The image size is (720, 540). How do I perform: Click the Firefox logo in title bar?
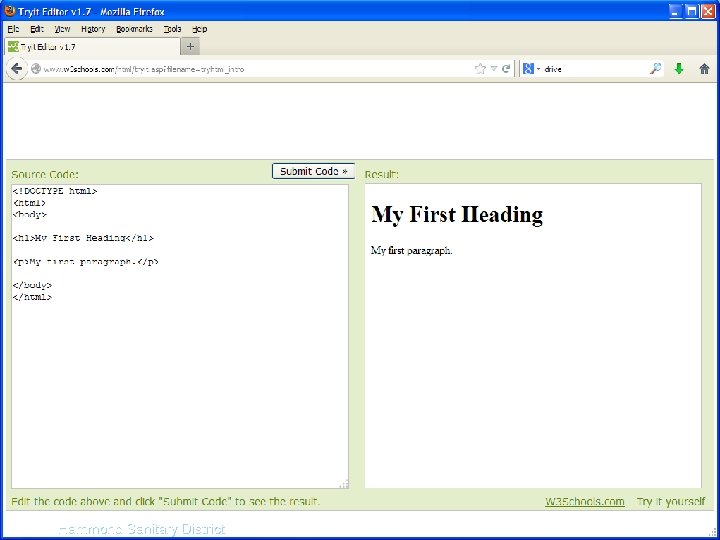9,11
